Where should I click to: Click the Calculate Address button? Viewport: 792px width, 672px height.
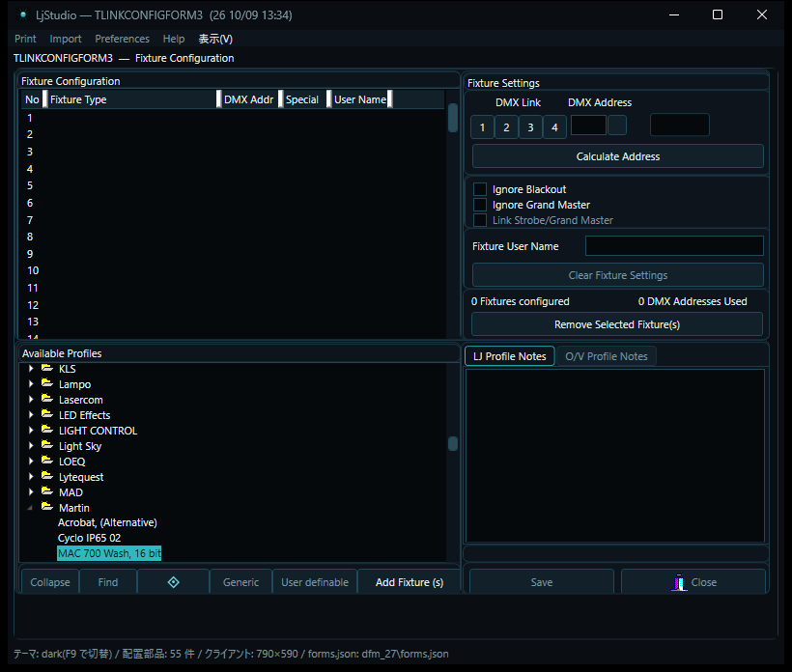point(618,156)
